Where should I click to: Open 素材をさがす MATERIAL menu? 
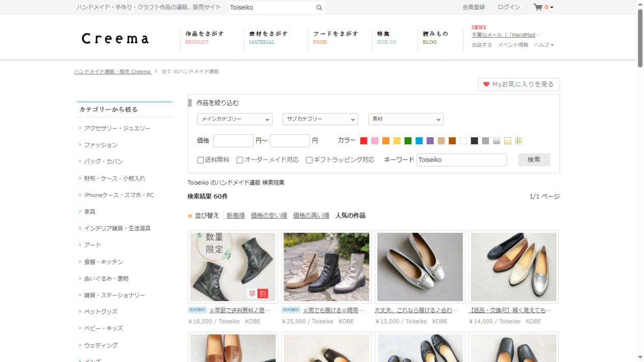pyautogui.click(x=268, y=38)
